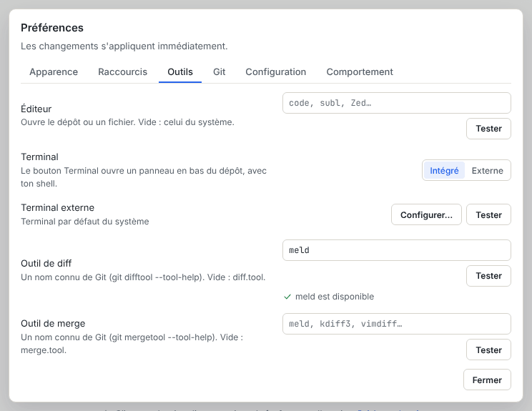Select Intégré terminal mode
Image resolution: width=532 pixels, height=411 pixels.
coord(444,171)
